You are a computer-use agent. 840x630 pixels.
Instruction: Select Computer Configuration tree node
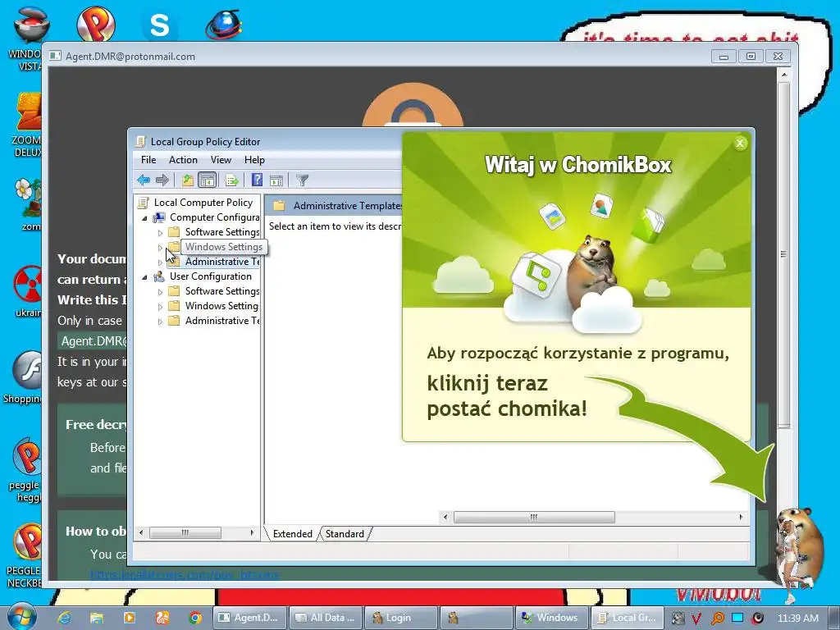tap(214, 217)
